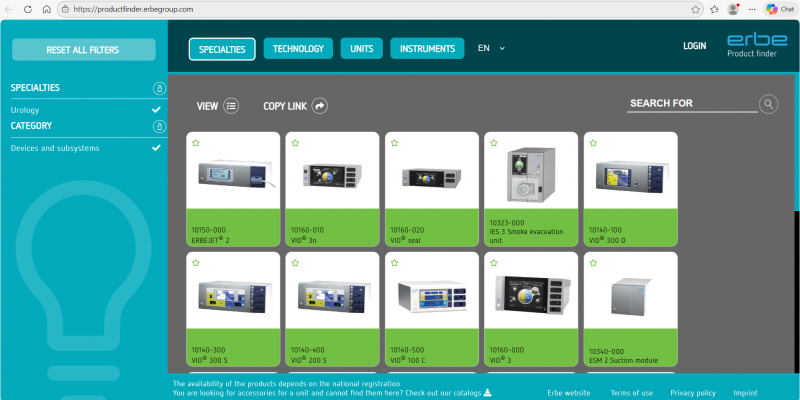This screenshot has height=400, width=800.
Task: Click RESET ALL FILTERS button
Action: point(84,49)
